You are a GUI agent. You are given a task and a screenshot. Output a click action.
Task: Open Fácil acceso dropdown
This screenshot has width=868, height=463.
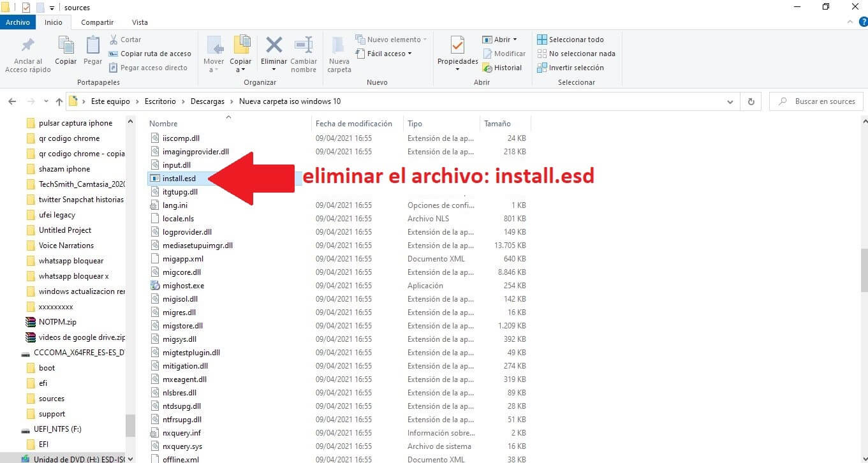383,54
